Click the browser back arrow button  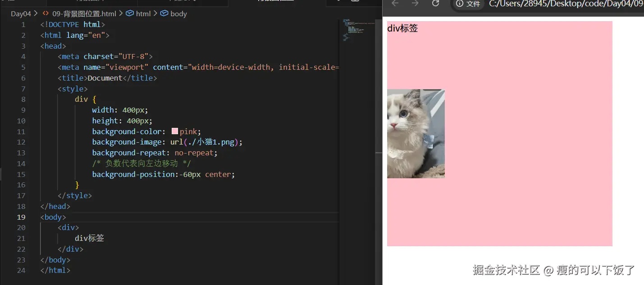(395, 3)
